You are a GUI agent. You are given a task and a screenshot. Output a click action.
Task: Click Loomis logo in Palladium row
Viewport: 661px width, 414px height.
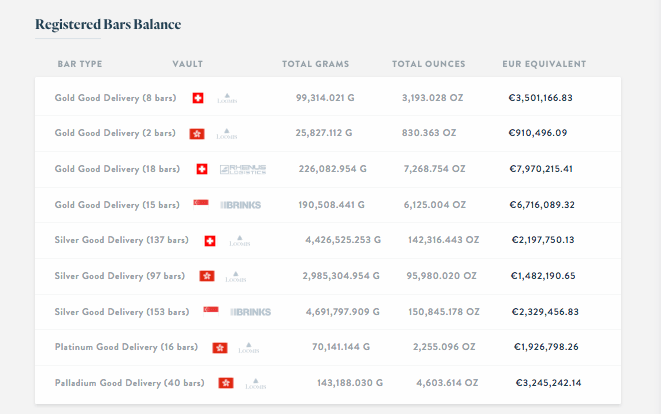click(x=253, y=383)
